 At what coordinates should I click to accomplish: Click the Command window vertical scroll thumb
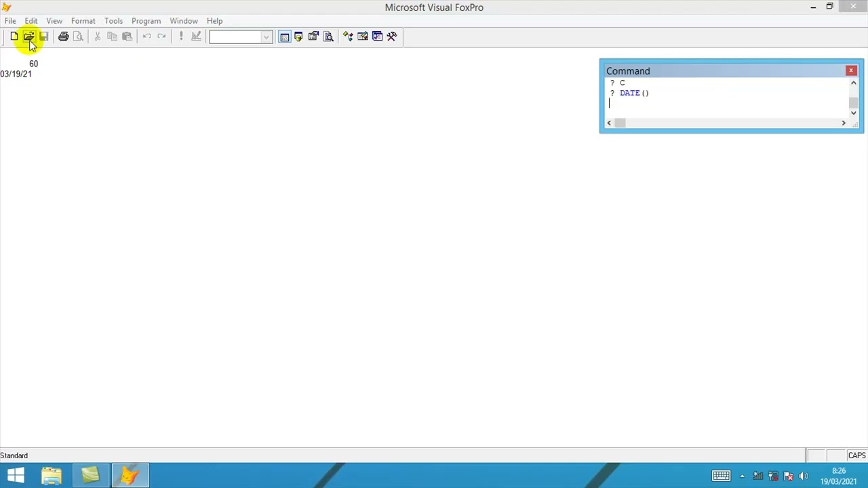tap(854, 102)
